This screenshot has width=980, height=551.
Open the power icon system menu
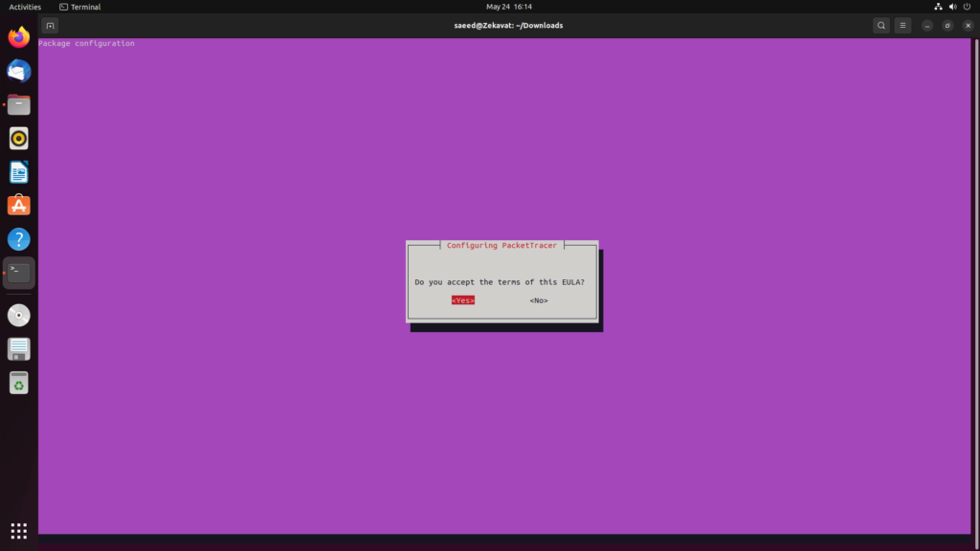967,7
